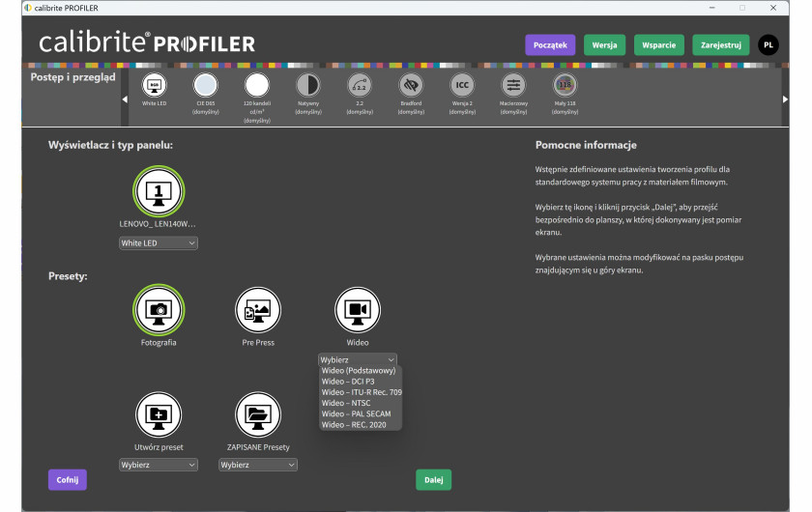Open the Wybierz dropdown under Utwórz preset
Image resolution: width=812 pixels, height=512 pixels.
pyautogui.click(x=159, y=465)
